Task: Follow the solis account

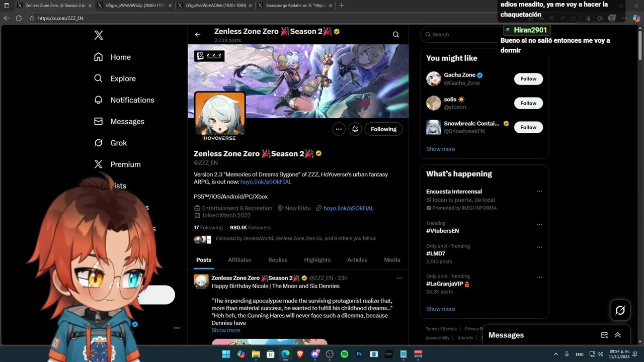Action: click(528, 103)
